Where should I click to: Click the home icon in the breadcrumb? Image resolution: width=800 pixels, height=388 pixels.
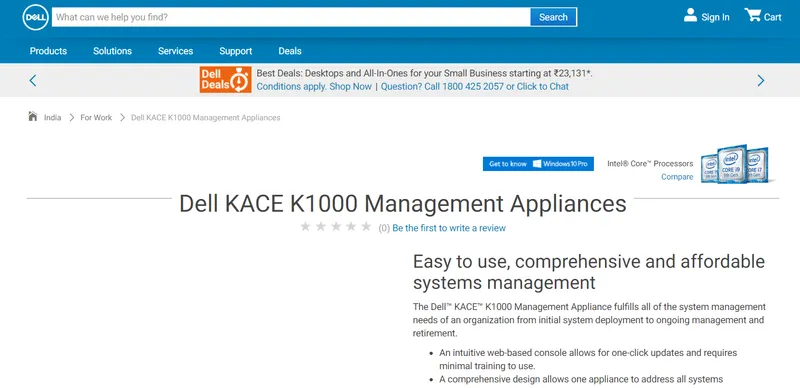[x=33, y=116]
